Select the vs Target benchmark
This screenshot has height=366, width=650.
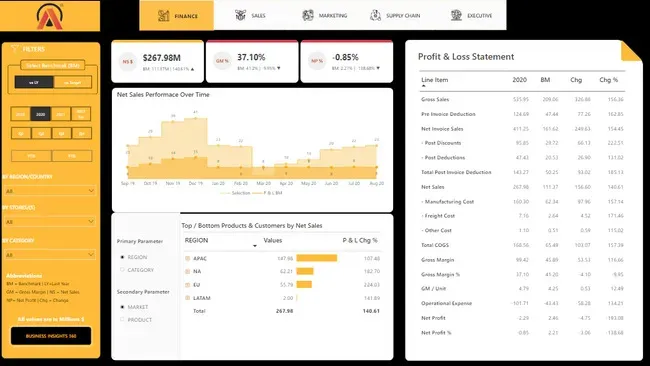click(x=73, y=82)
